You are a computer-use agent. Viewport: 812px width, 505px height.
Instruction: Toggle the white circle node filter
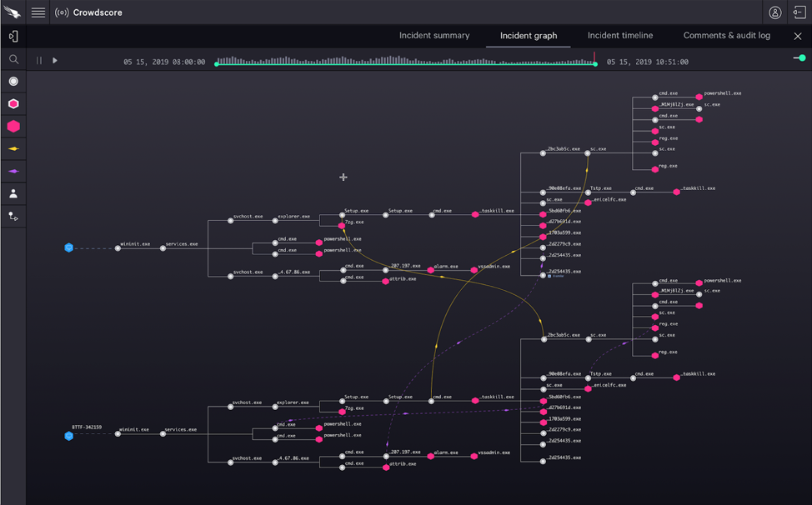pos(13,82)
